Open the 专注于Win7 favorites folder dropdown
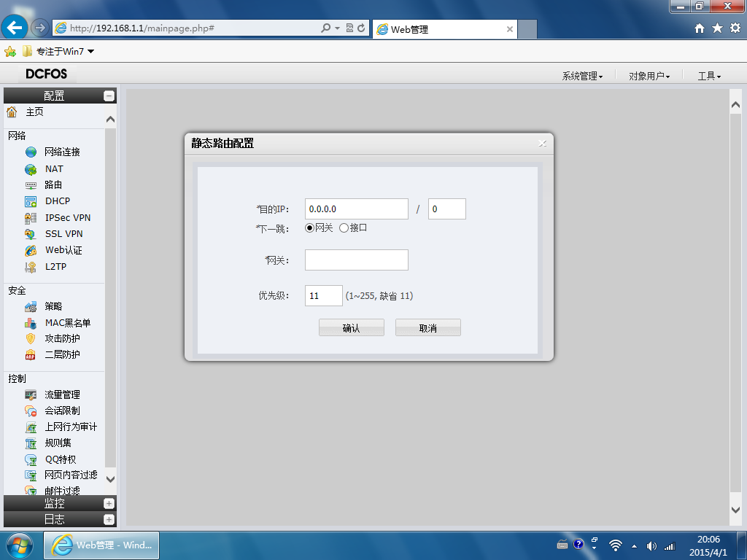The image size is (747, 560). click(x=58, y=52)
